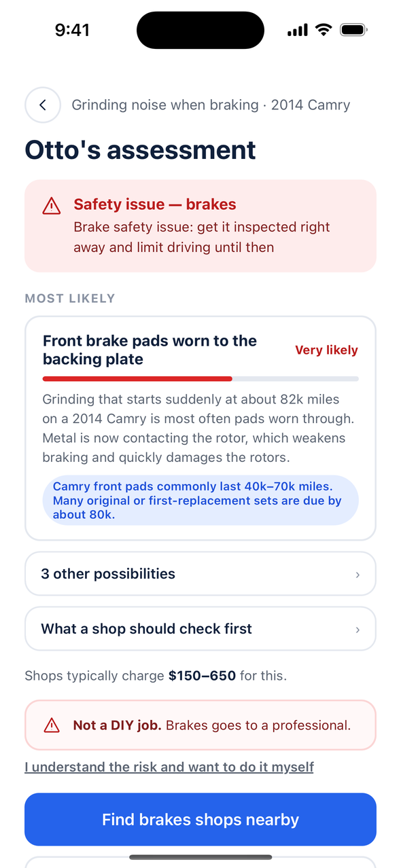
Task: Tap the Not a DIY job notice
Action: pos(201,725)
